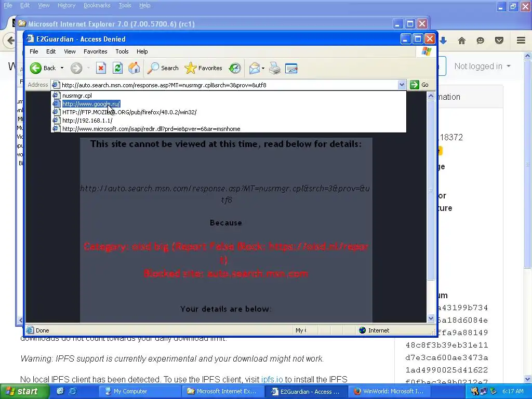Click the Firefox Pocket icon
Viewport: 532px width, 399px height.
click(x=499, y=41)
